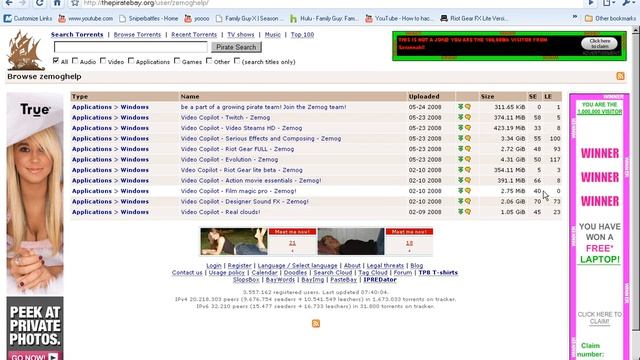640x360 pixels.
Task: Open Join the Zemog team torrent
Action: click(x=263, y=107)
